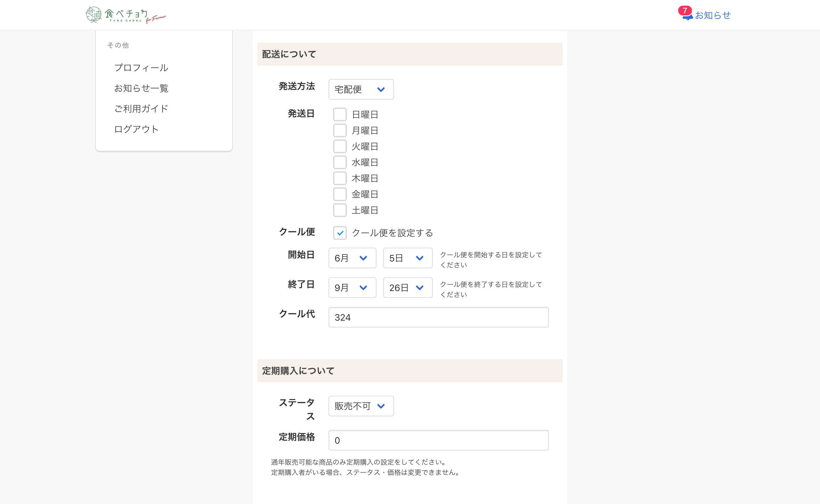This screenshot has height=504, width=820.
Task: Click the 土曜日 label text
Action: pos(365,210)
